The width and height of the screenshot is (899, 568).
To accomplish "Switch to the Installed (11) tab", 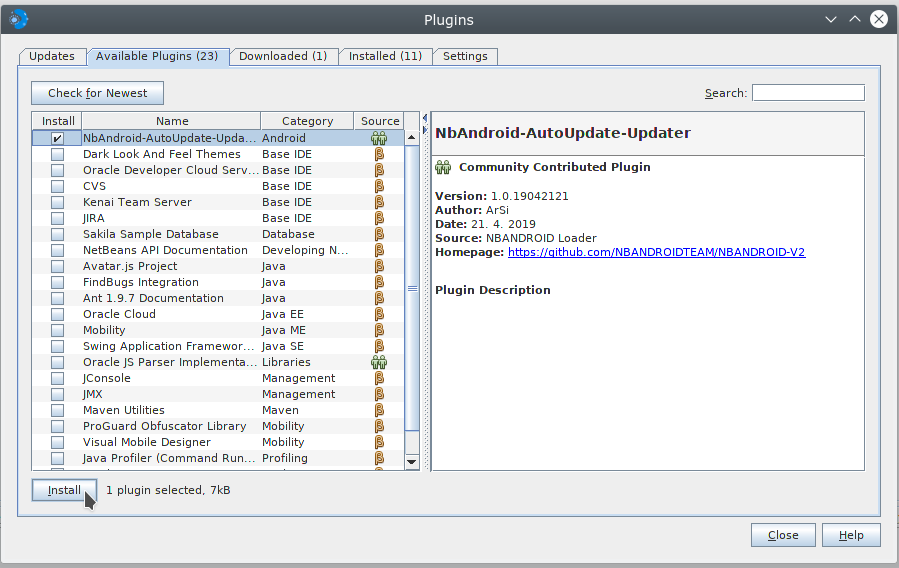I will (x=385, y=56).
